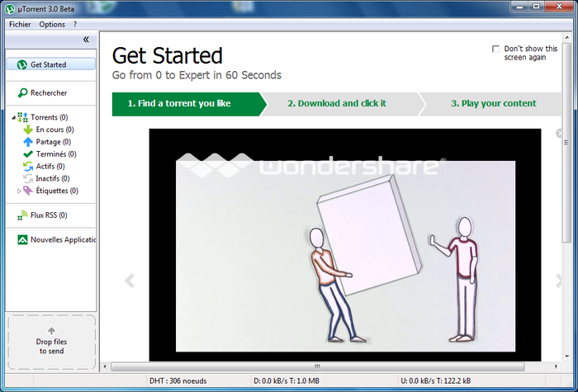Enable Don't show this screen again
Viewport: 578px width, 392px height.
coord(495,49)
